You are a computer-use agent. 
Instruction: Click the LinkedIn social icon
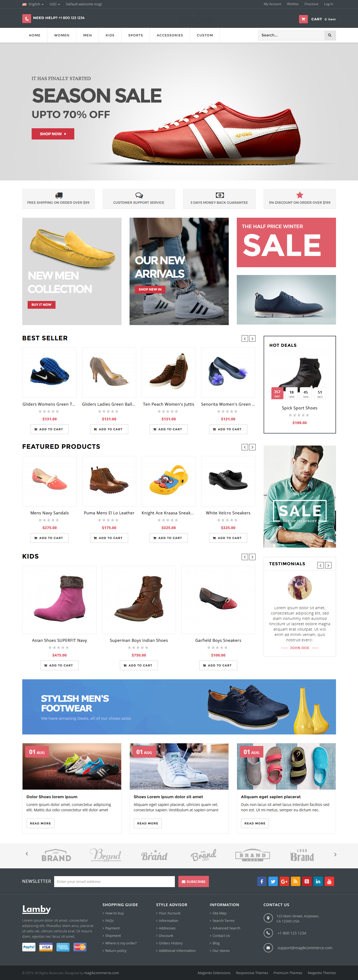(x=318, y=881)
